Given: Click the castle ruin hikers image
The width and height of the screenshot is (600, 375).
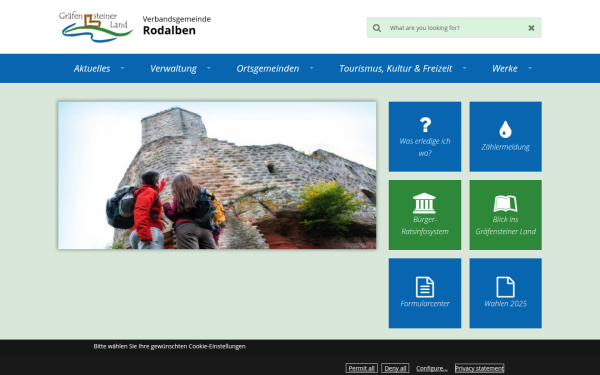Looking at the screenshot, I should (217, 175).
